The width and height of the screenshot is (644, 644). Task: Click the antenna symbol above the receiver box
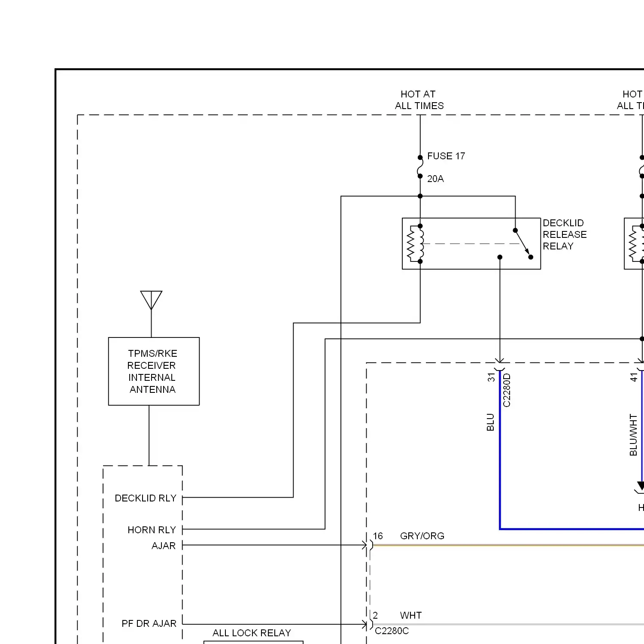(x=151, y=301)
